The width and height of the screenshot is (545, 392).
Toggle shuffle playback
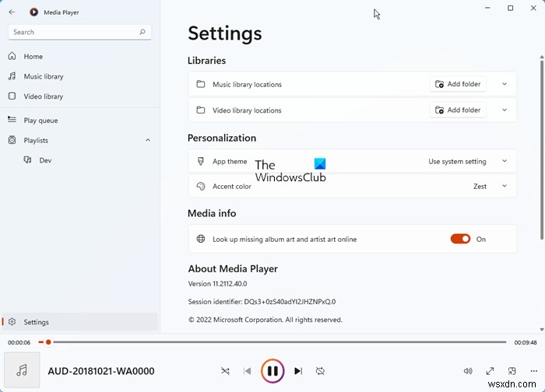pyautogui.click(x=225, y=371)
